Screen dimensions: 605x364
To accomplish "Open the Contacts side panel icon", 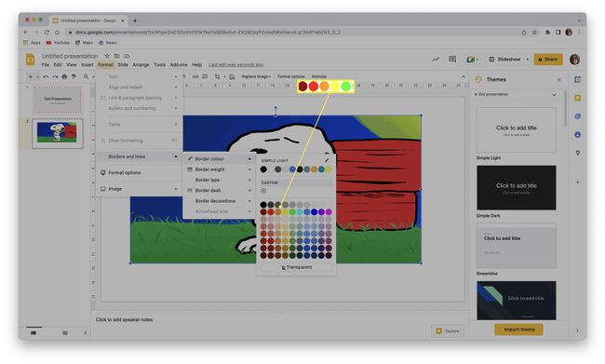I will click(578, 135).
